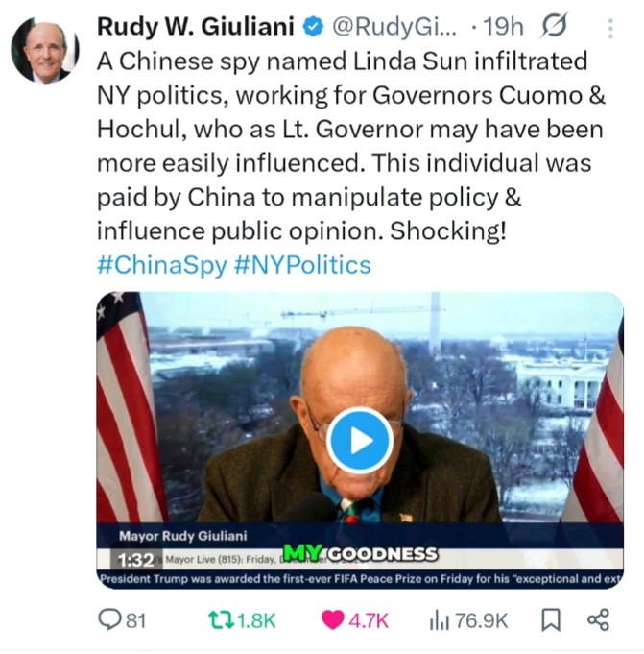The width and height of the screenshot is (644, 654).
Task: Open the share icon
Action: pos(599,619)
